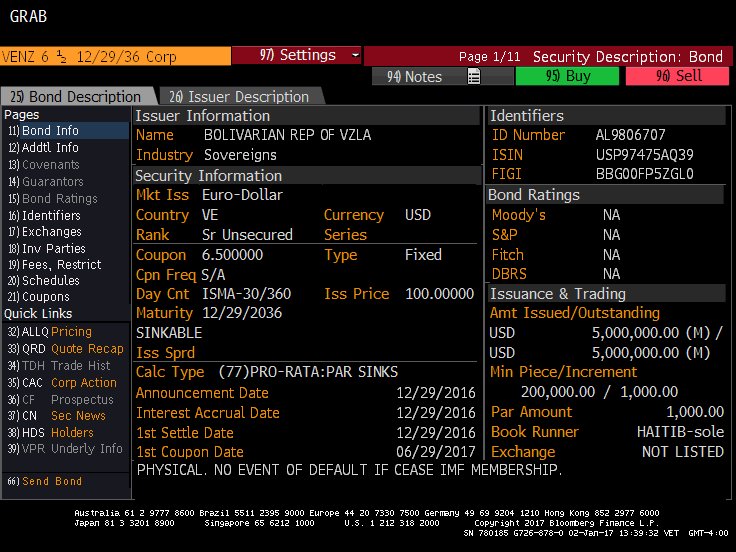Switch to the Issuer Description tab
The height and width of the screenshot is (552, 736).
(x=241, y=96)
